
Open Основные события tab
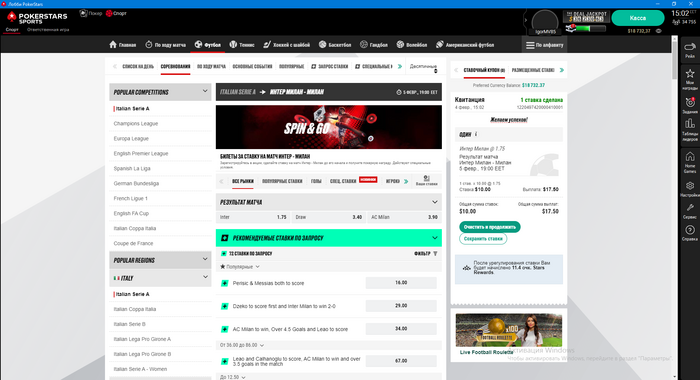click(252, 67)
